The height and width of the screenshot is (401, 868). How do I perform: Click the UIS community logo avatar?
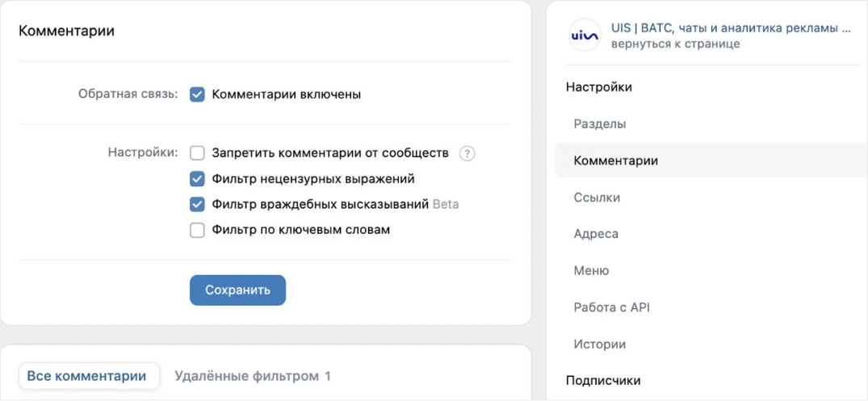(585, 36)
